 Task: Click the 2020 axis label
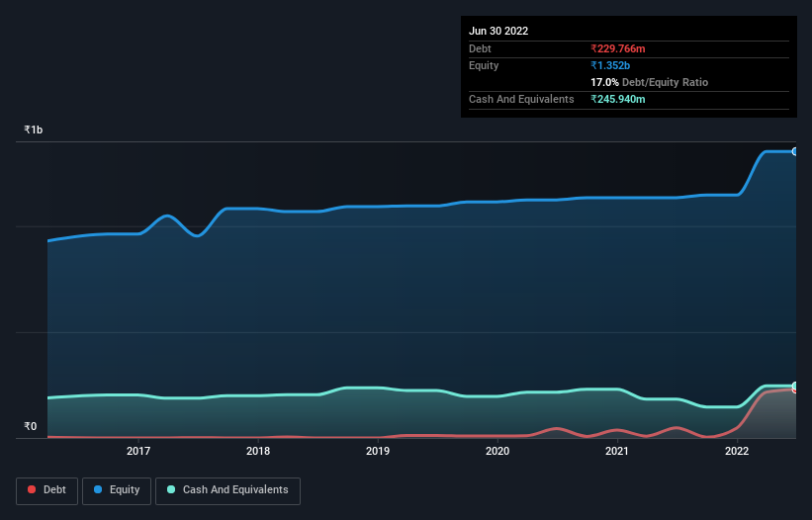point(497,451)
